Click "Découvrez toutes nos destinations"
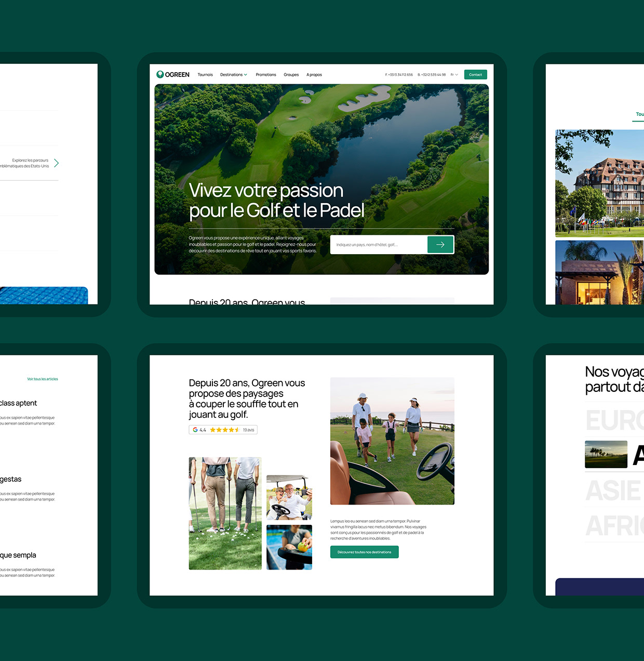 coord(364,552)
